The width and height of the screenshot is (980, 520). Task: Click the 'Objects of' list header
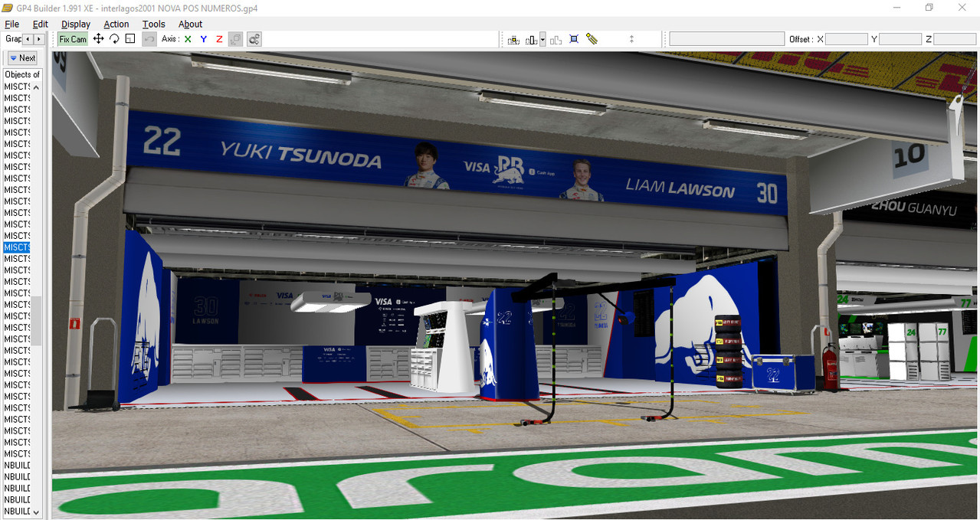pos(22,74)
